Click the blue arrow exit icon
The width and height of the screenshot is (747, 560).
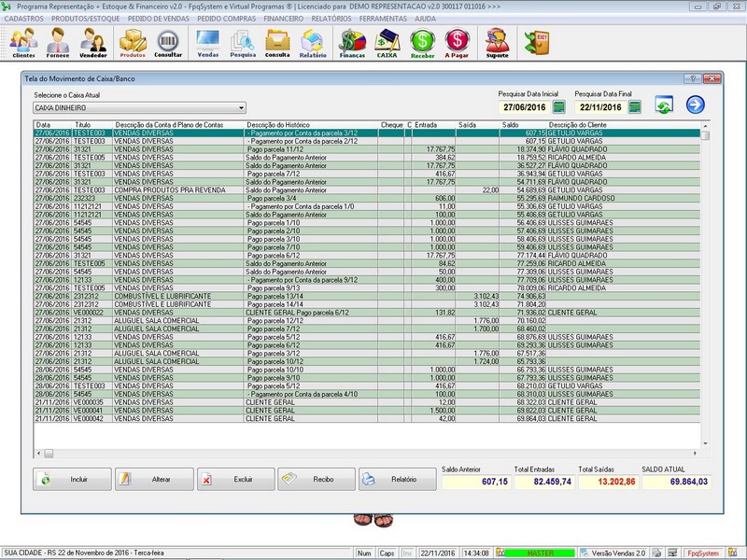click(x=695, y=105)
